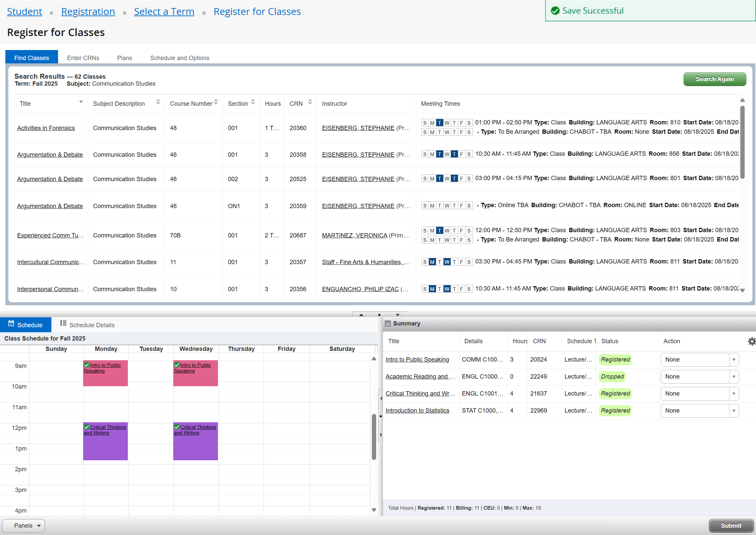Screen dimensions: 756x535
Task: Switch to Enter CRNs tab
Action: (x=83, y=58)
